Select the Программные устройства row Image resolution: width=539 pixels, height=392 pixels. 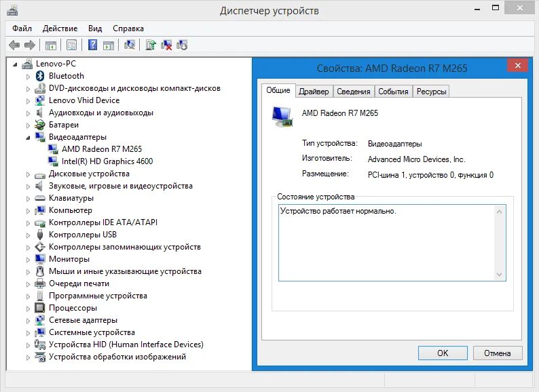click(x=98, y=296)
